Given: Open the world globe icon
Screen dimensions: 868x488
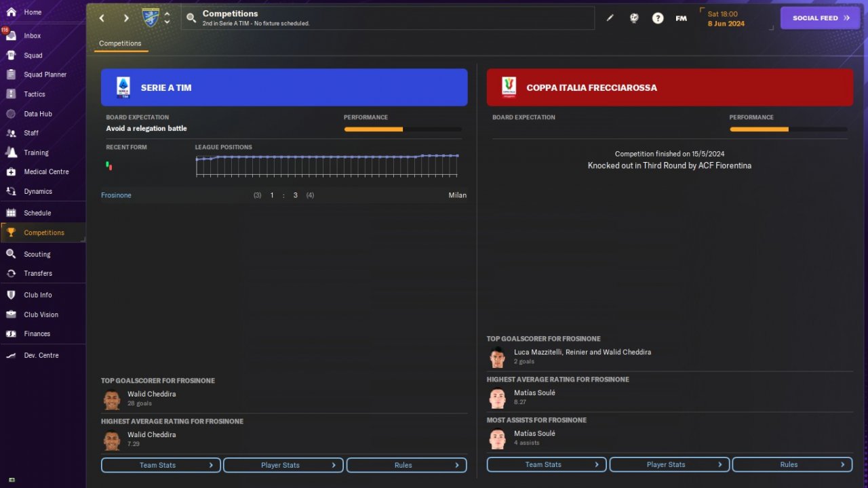Looking at the screenshot, I should [x=634, y=18].
